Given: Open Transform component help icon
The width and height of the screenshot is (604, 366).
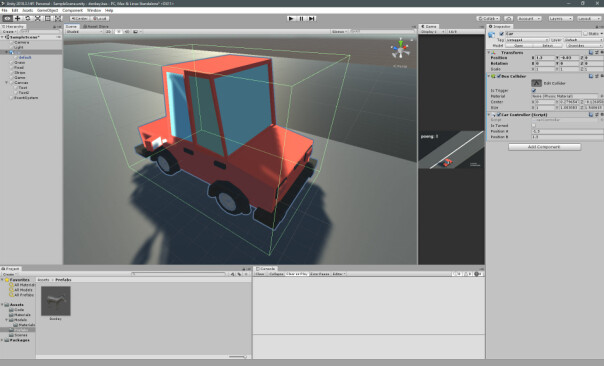Looking at the screenshot, I should pos(591,52).
